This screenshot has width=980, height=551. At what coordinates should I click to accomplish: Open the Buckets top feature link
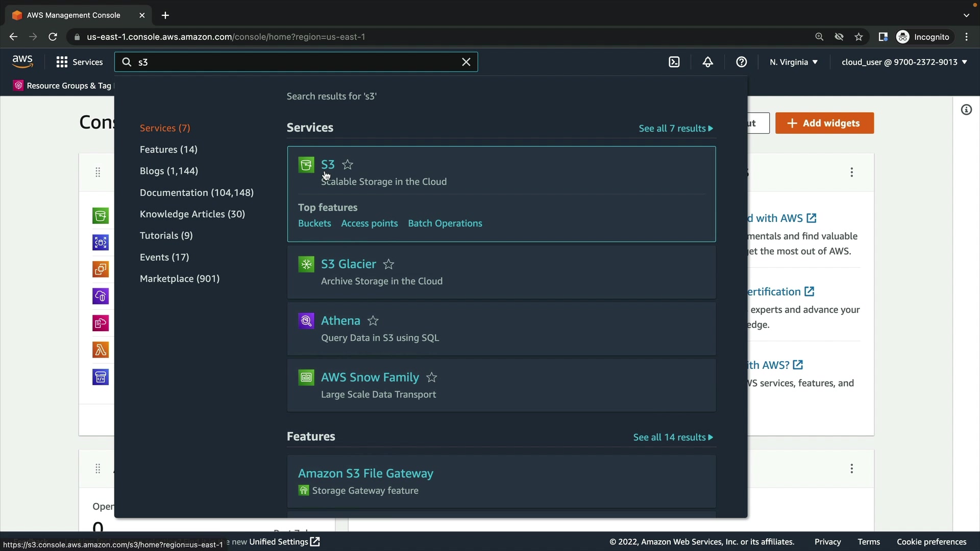pos(314,223)
